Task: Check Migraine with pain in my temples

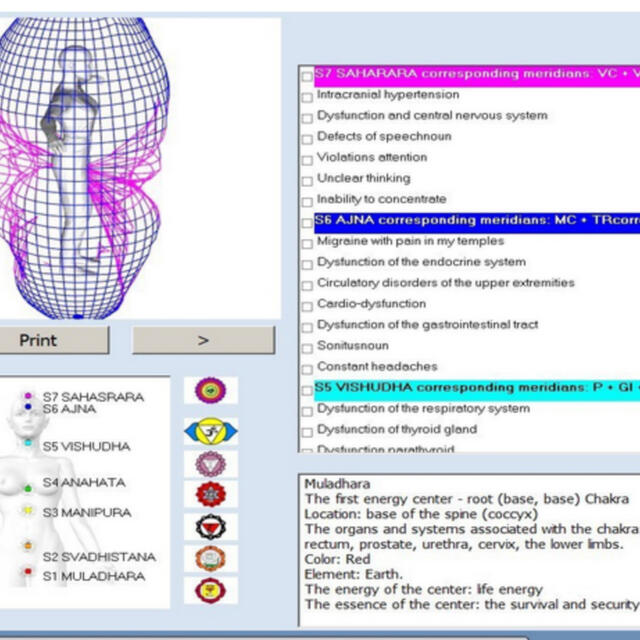Action: (x=307, y=244)
